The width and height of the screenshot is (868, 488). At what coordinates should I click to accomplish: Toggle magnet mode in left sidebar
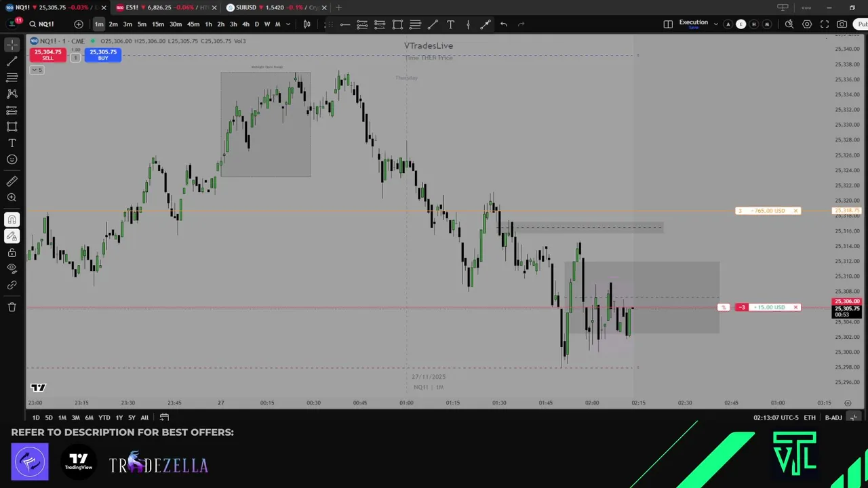[x=12, y=220]
